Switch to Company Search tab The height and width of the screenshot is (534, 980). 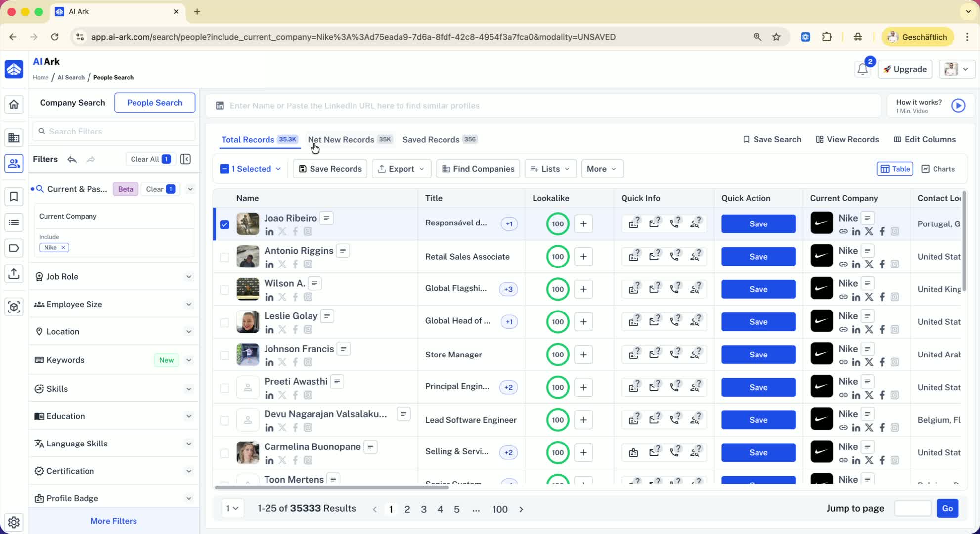click(x=72, y=103)
